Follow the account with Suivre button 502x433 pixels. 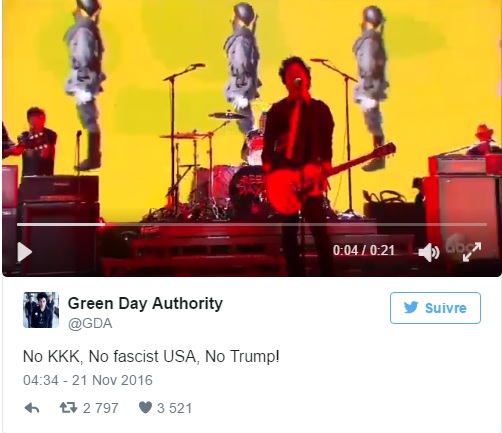point(435,308)
